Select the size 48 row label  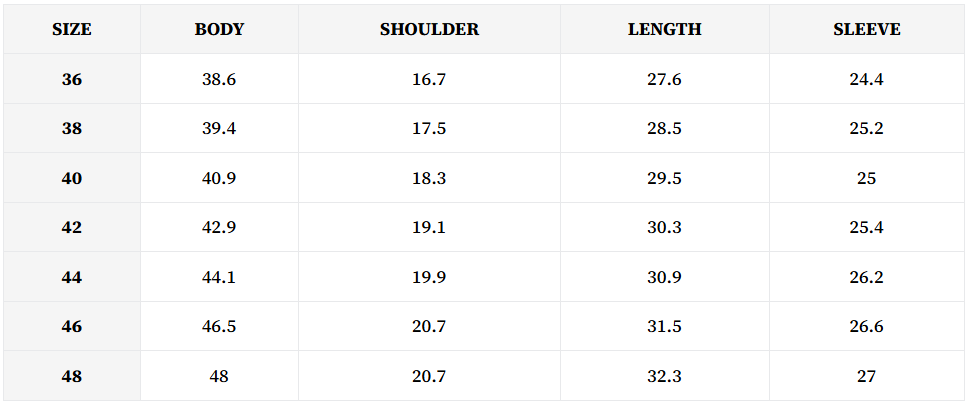coord(72,377)
